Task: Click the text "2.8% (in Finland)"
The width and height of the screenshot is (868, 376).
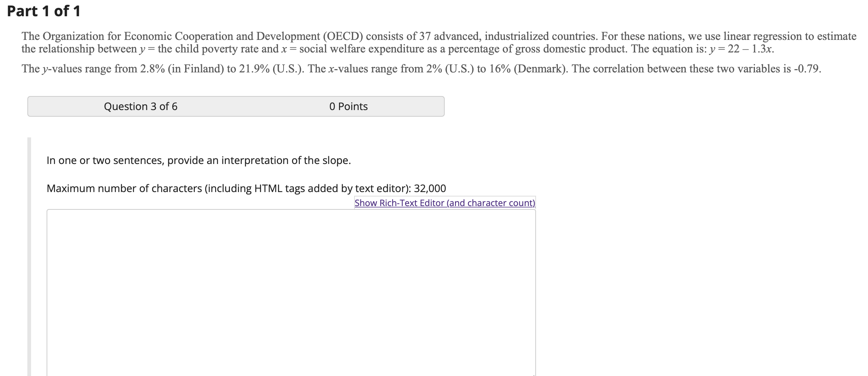Action: pyautogui.click(x=182, y=69)
